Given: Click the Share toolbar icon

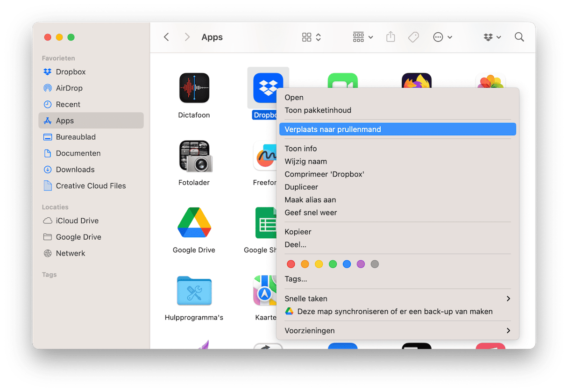Looking at the screenshot, I should (391, 37).
